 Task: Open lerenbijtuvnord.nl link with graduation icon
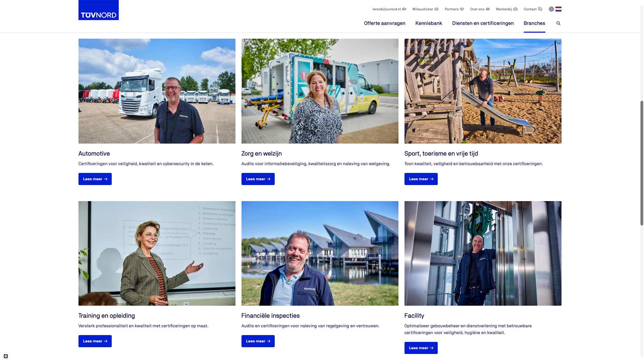389,9
